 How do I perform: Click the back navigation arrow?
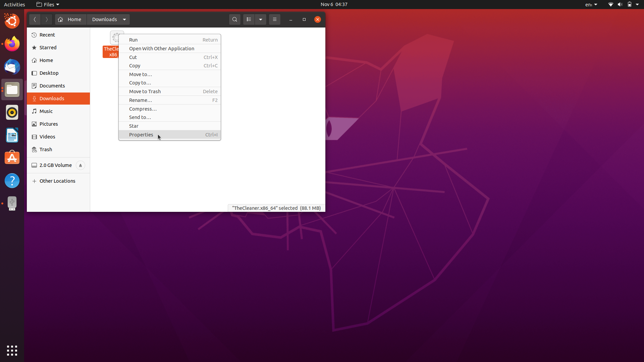[35, 19]
